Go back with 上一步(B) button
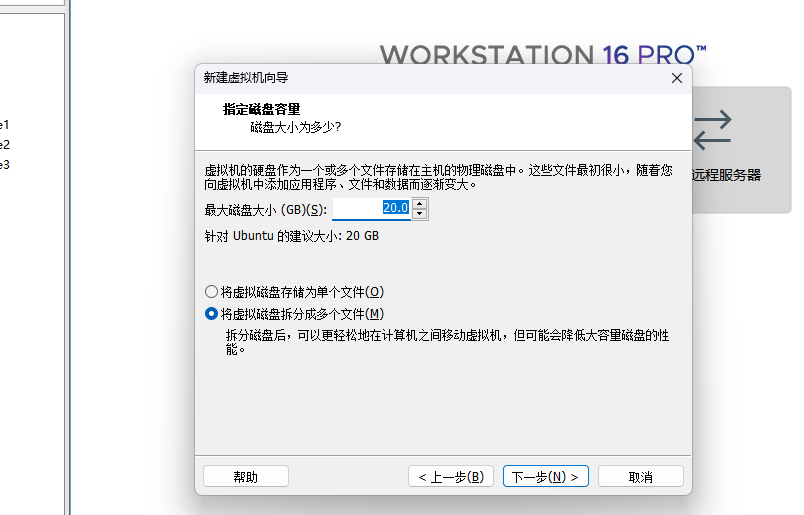This screenshot has width=804, height=515. 451,477
